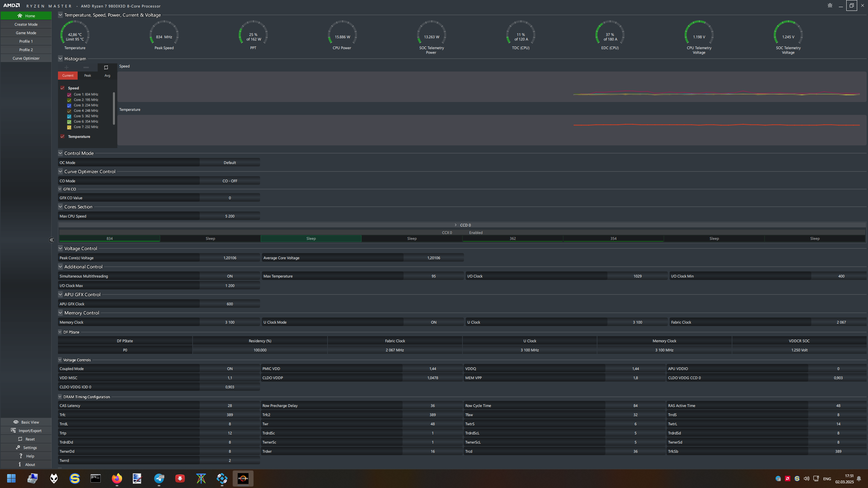Open Settings via gear icon
This screenshot has height=488, width=868.
tap(18, 447)
